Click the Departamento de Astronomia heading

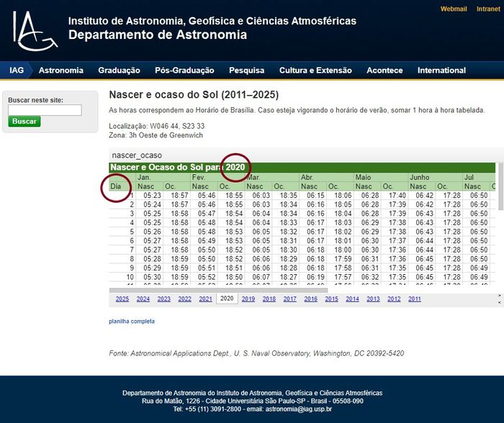(158, 35)
